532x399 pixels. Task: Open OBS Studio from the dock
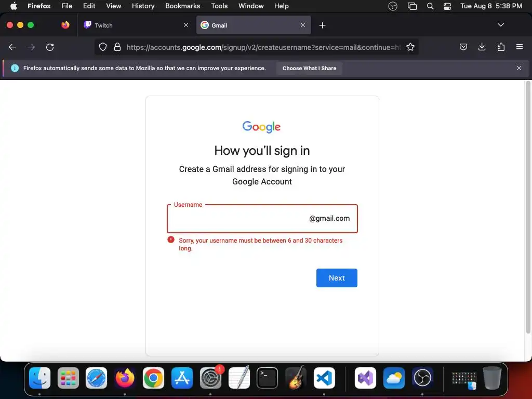pyautogui.click(x=422, y=378)
